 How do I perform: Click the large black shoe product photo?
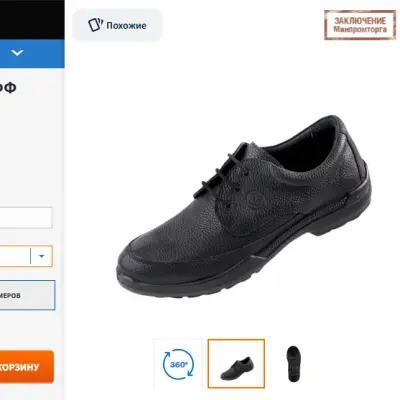coord(244,207)
